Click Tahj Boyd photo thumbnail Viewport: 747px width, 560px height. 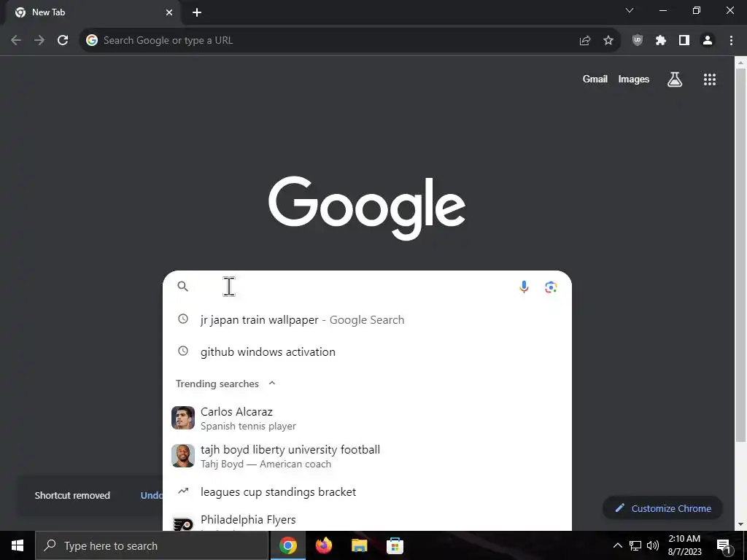pos(183,456)
